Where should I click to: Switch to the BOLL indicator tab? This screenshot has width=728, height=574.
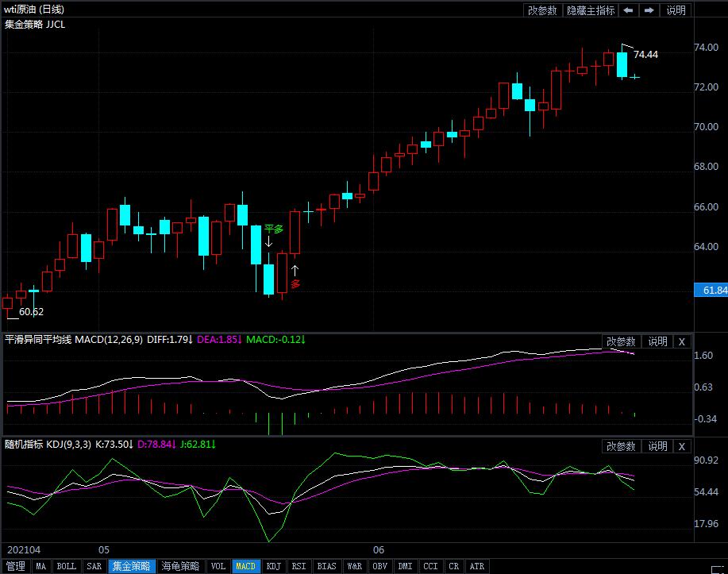(67, 566)
